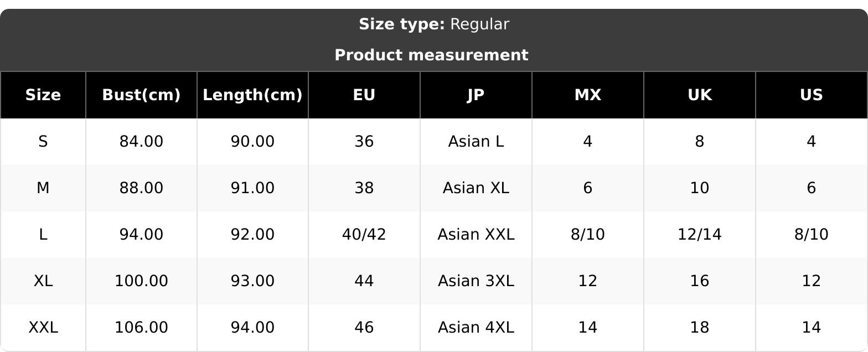Screen dimensions: 868x352
Task: Select the 40/42 EU size cell
Action: pos(364,235)
